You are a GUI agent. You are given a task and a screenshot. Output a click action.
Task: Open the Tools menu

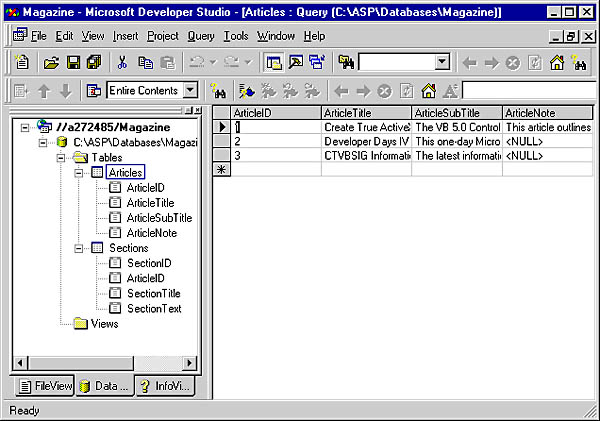(x=236, y=36)
